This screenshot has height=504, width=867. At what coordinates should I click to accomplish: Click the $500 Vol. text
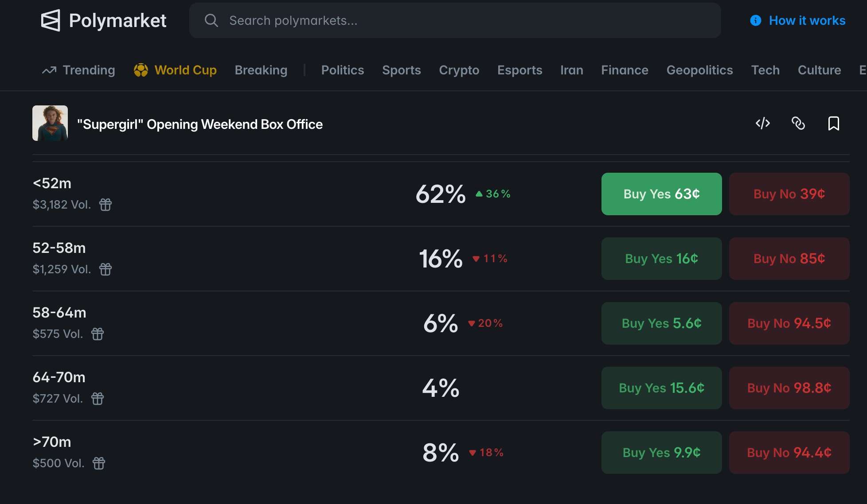pyautogui.click(x=59, y=463)
